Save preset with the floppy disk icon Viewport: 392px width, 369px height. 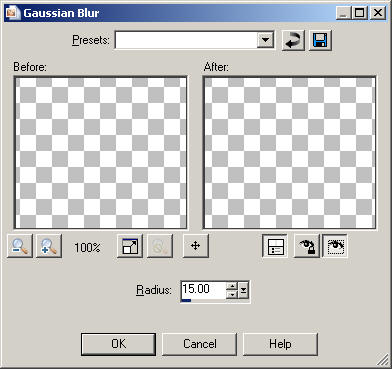point(320,40)
